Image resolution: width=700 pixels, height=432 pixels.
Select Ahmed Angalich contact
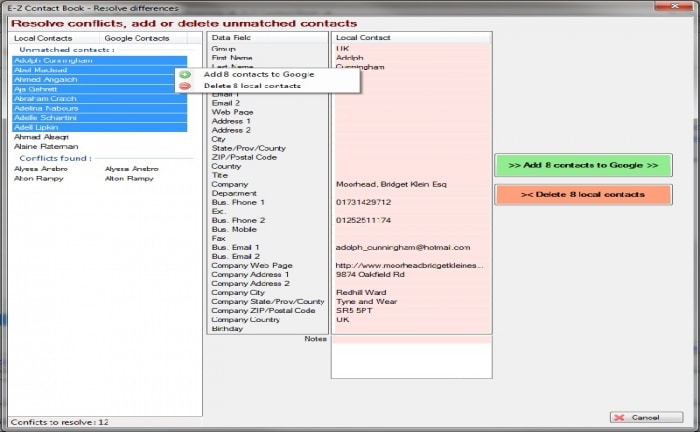point(100,79)
